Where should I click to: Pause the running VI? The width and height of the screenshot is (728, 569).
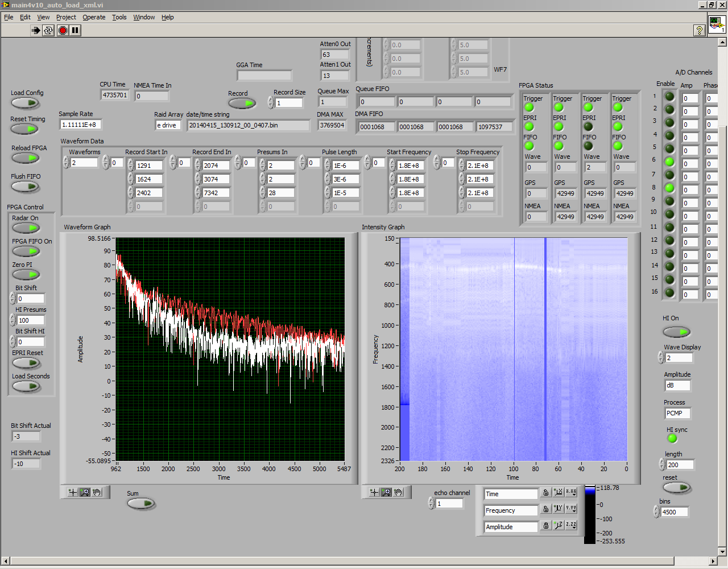coord(75,30)
